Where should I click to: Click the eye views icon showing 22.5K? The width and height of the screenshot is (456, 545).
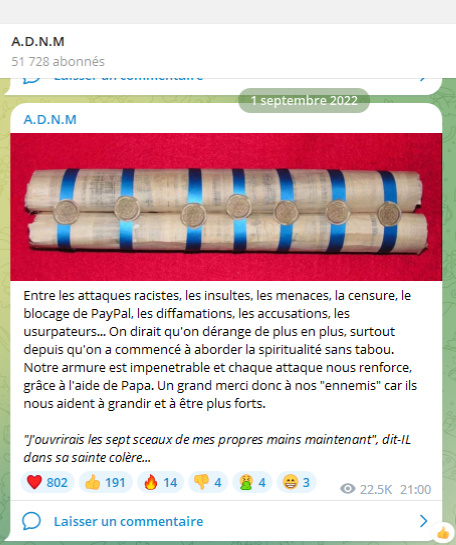tap(348, 489)
